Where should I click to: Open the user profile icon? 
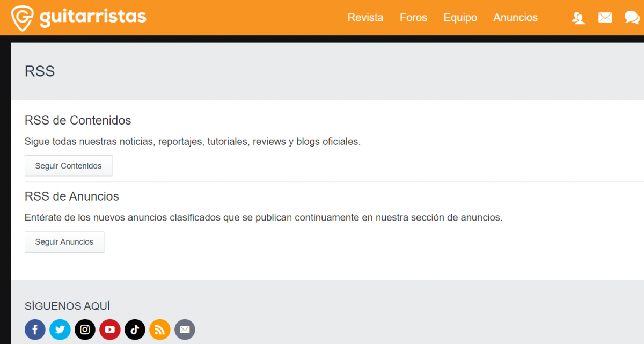579,18
